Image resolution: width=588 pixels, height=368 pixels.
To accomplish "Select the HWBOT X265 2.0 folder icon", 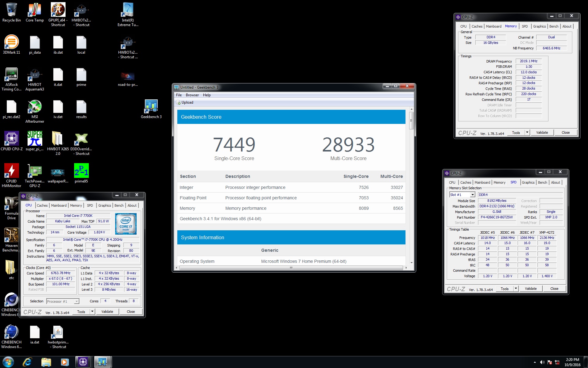I will coord(58,143).
